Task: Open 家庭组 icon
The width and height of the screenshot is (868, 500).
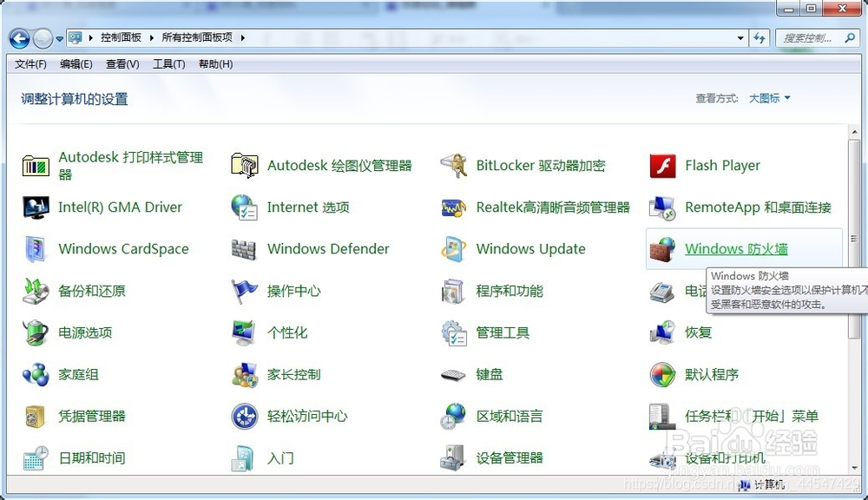Action: [36, 374]
